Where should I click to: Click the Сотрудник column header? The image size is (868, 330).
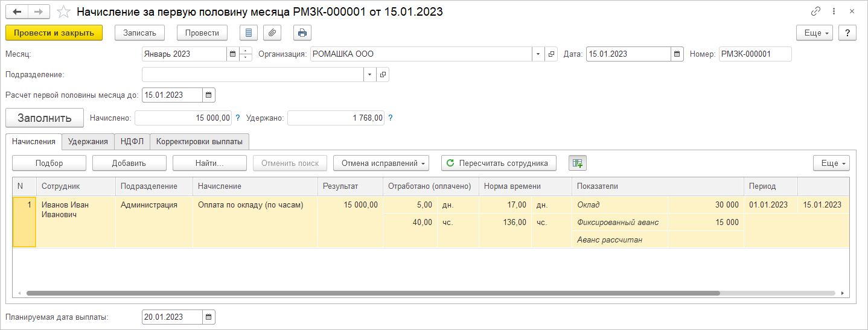[x=75, y=186]
